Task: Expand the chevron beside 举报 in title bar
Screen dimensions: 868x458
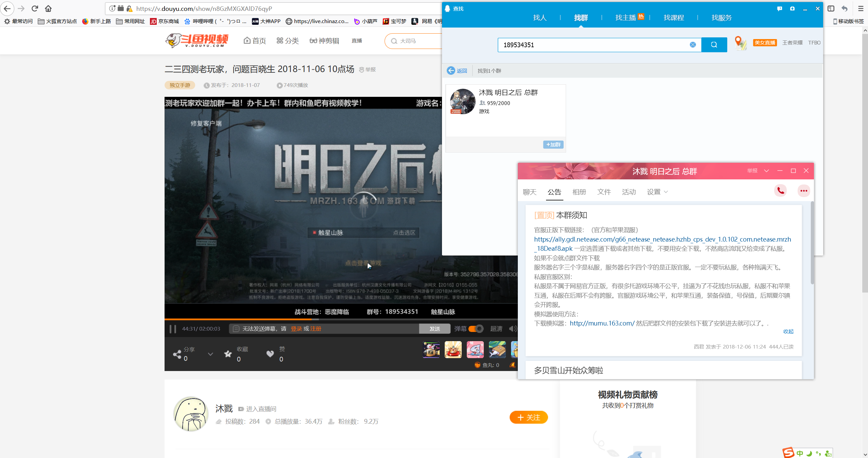Action: pos(766,171)
